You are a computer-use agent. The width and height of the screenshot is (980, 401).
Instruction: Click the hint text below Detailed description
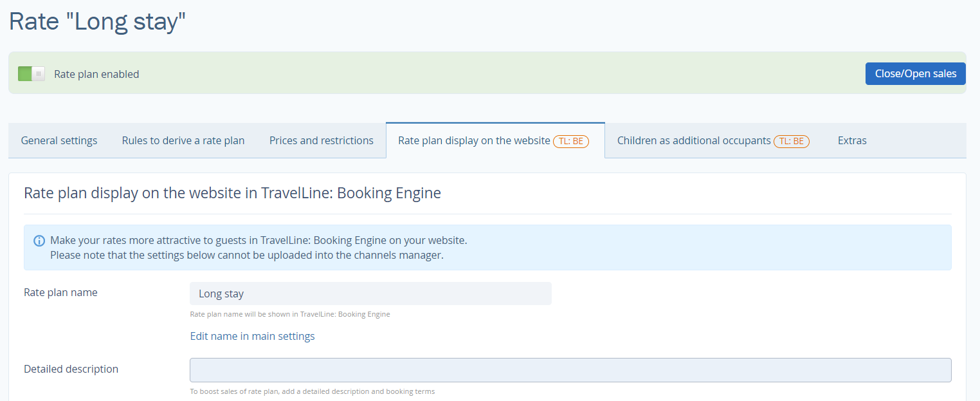[x=312, y=391]
